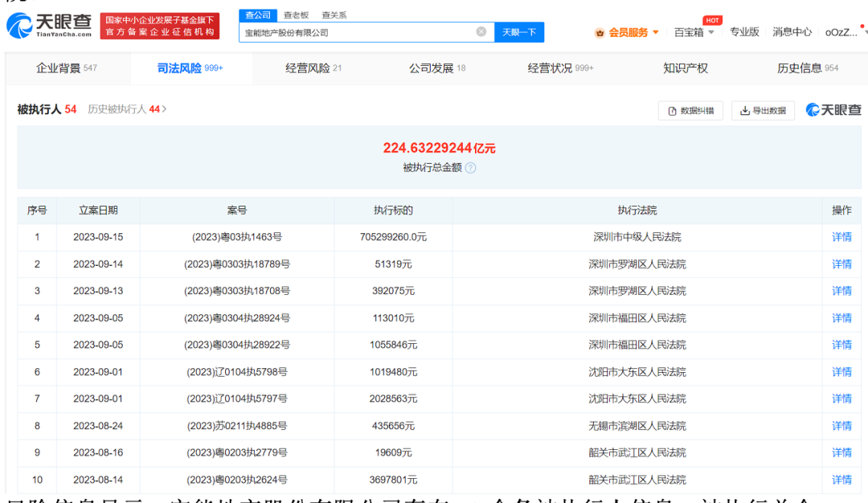Click amount 705299260.0元
The image size is (868, 503).
tap(393, 237)
